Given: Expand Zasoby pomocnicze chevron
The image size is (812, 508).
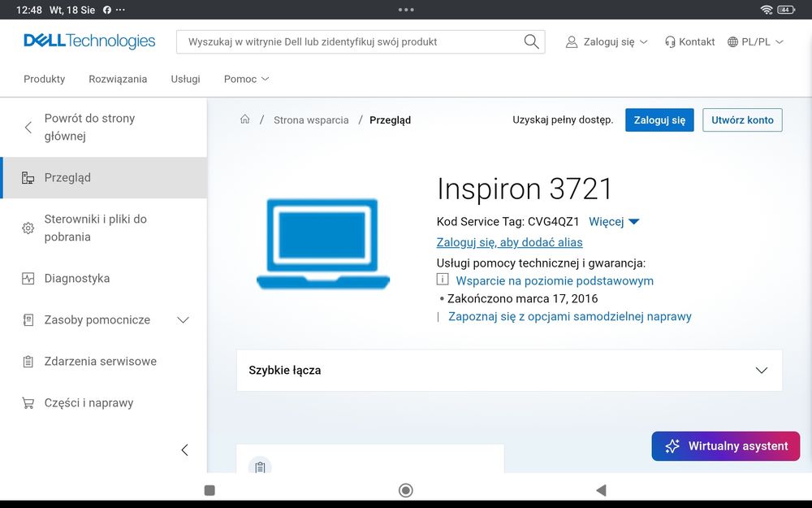Looking at the screenshot, I should [x=183, y=319].
